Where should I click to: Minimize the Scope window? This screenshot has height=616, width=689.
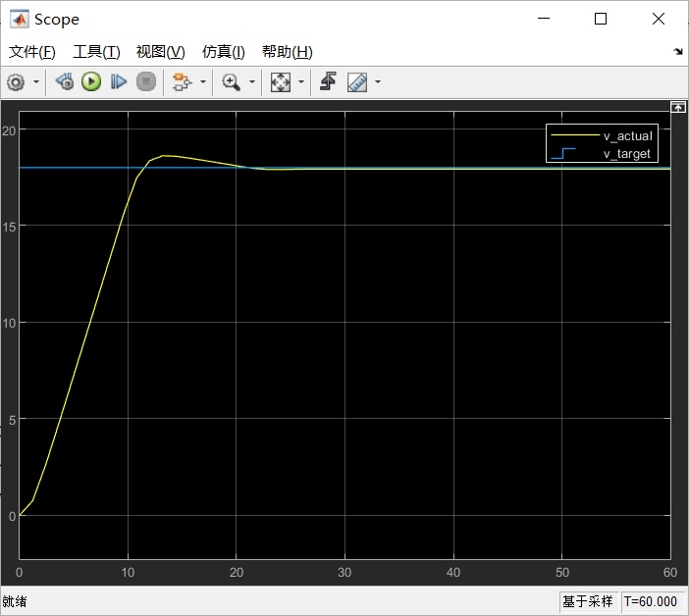pyautogui.click(x=544, y=19)
